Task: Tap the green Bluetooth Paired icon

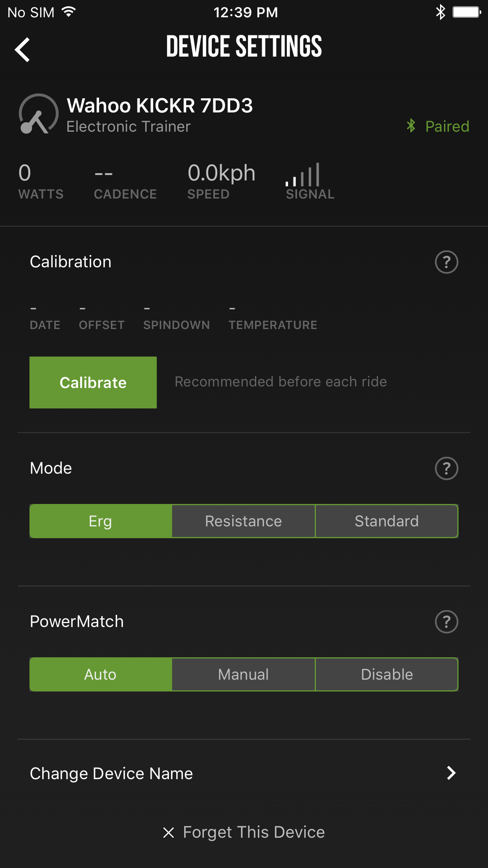Action: coord(411,126)
